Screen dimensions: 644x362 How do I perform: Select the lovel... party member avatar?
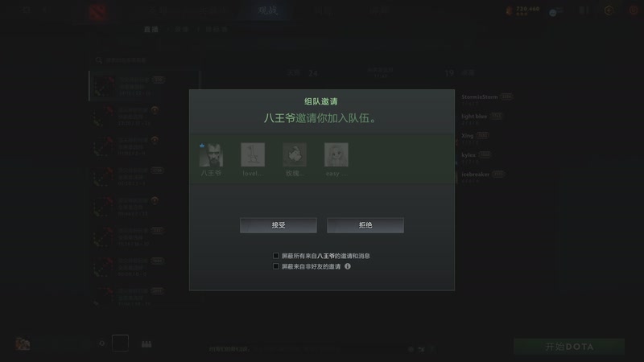pyautogui.click(x=253, y=154)
